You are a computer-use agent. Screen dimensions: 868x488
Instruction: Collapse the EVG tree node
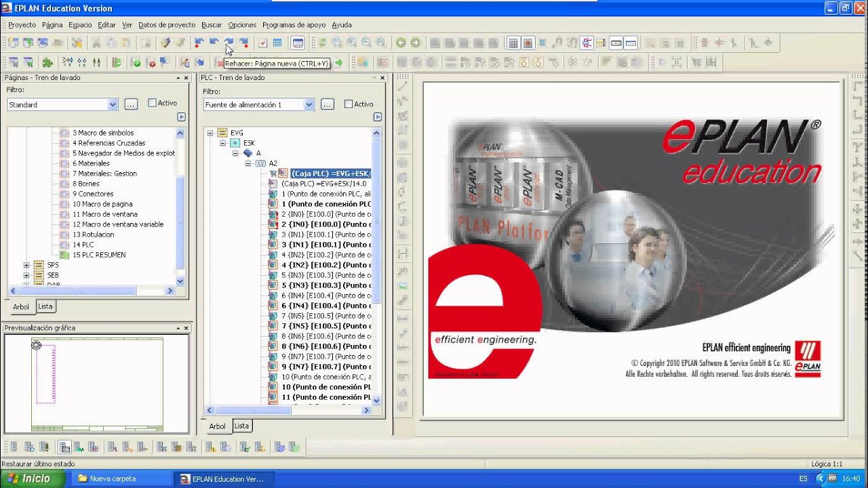pyautogui.click(x=210, y=133)
